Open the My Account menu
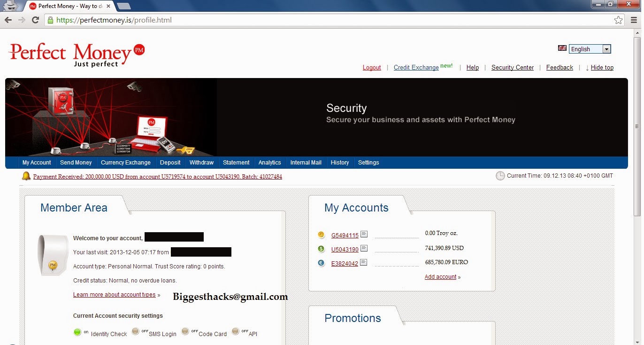This screenshot has width=644, height=345. [x=37, y=163]
